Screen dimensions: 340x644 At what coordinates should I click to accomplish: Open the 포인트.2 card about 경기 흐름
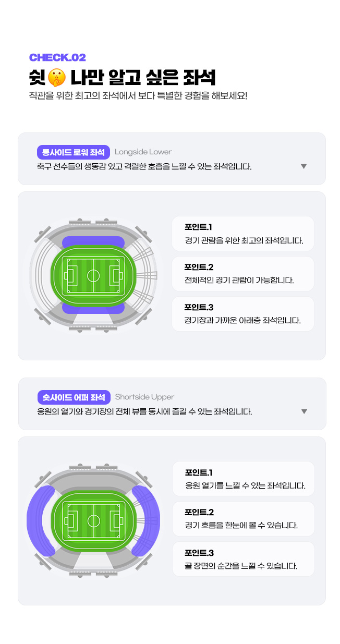(x=244, y=519)
